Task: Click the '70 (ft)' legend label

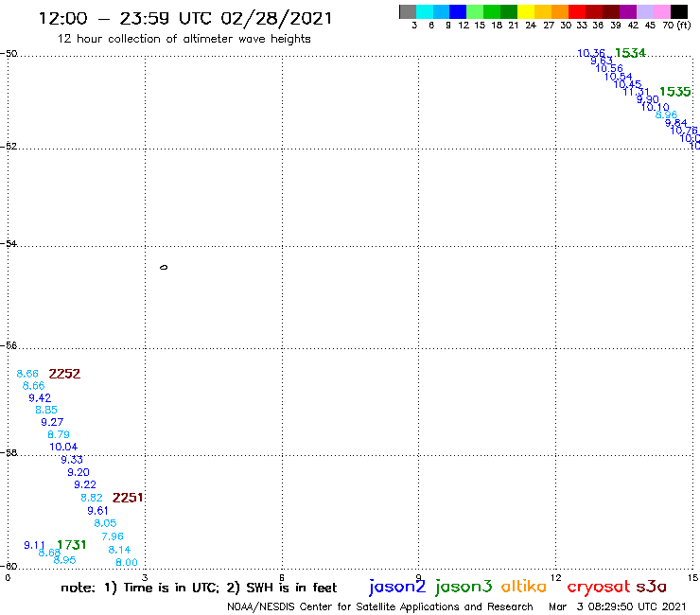Action: [x=676, y=26]
